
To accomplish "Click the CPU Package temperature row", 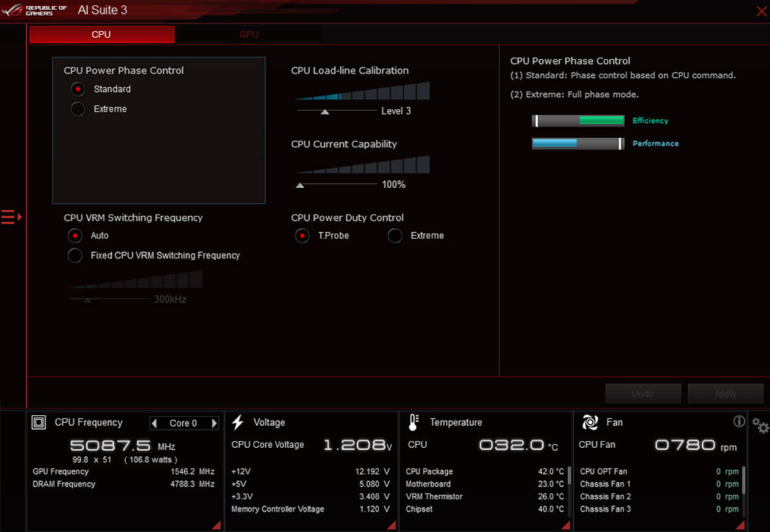I will pos(485,471).
